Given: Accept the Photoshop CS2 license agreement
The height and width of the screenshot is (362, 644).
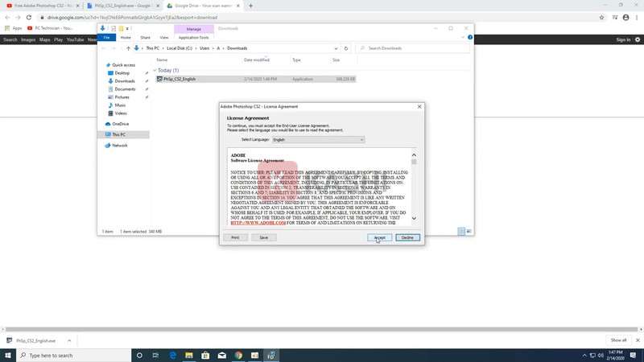Looking at the screenshot, I should pyautogui.click(x=379, y=237).
